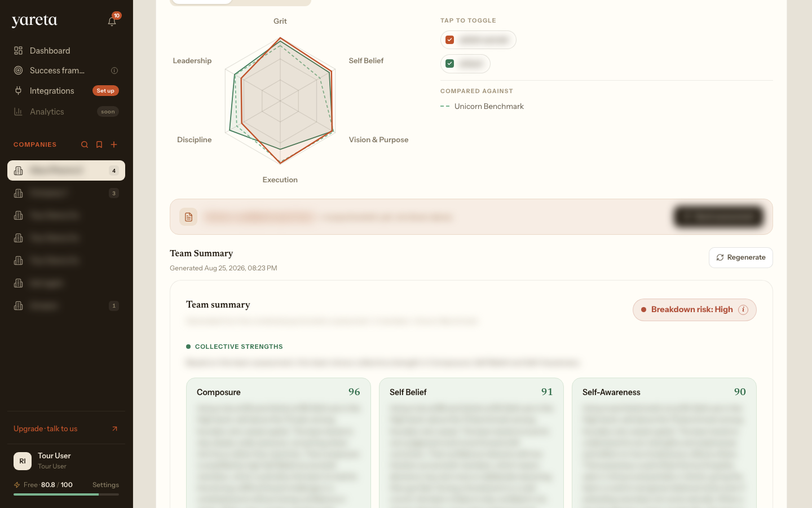
Task: Click the Discipline axis label
Action: click(x=195, y=140)
